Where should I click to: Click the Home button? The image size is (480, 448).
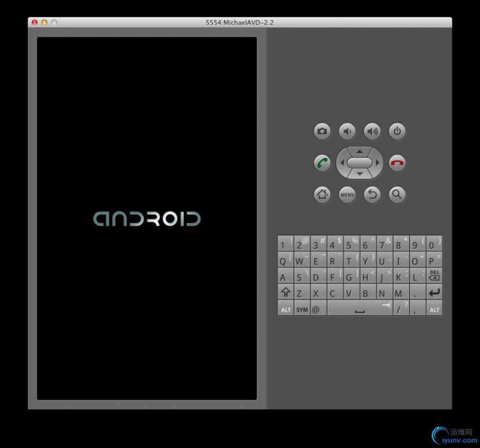(x=322, y=194)
